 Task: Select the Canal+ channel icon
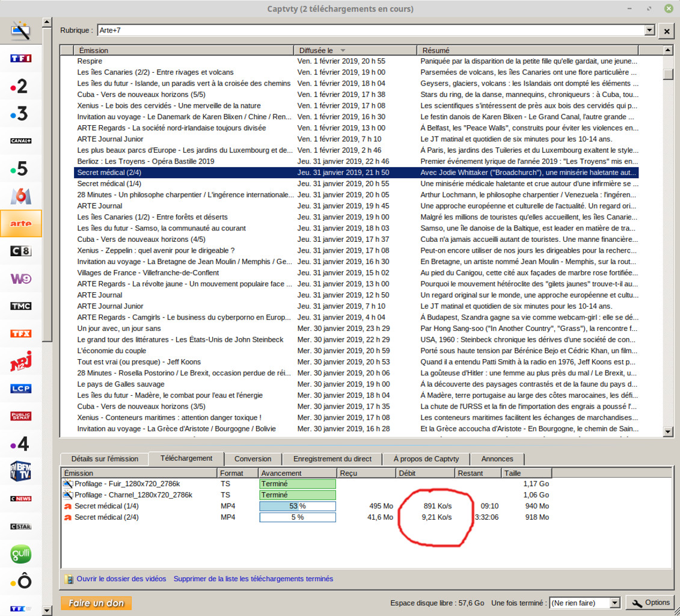[21, 141]
